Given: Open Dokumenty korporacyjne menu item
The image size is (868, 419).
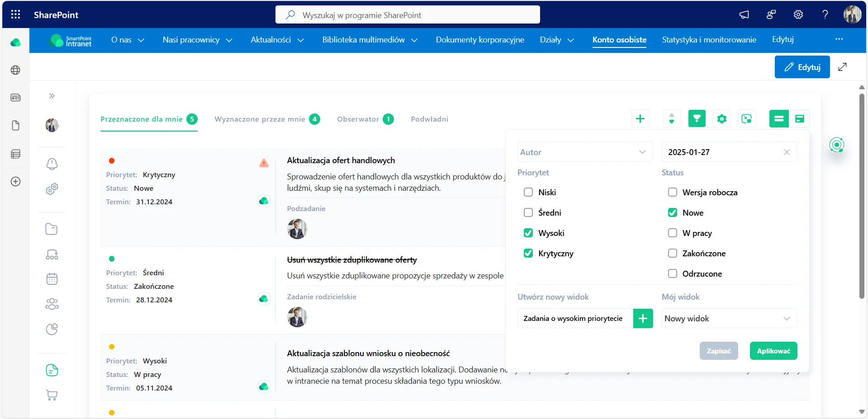Looking at the screenshot, I should tap(480, 40).
